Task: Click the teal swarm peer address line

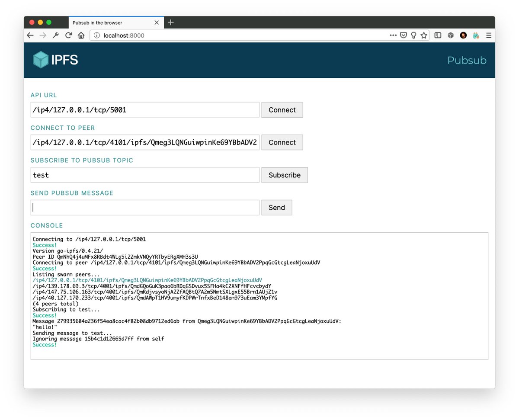Action: [147, 280]
